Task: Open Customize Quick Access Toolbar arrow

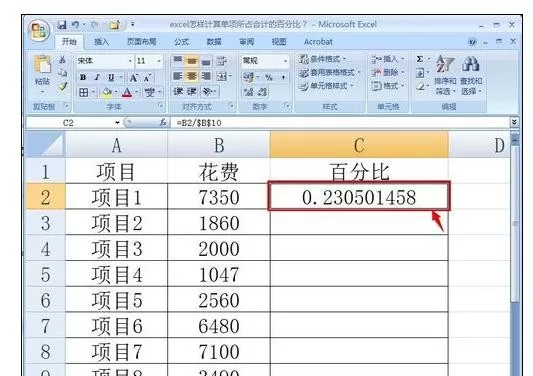Action: click(x=133, y=25)
